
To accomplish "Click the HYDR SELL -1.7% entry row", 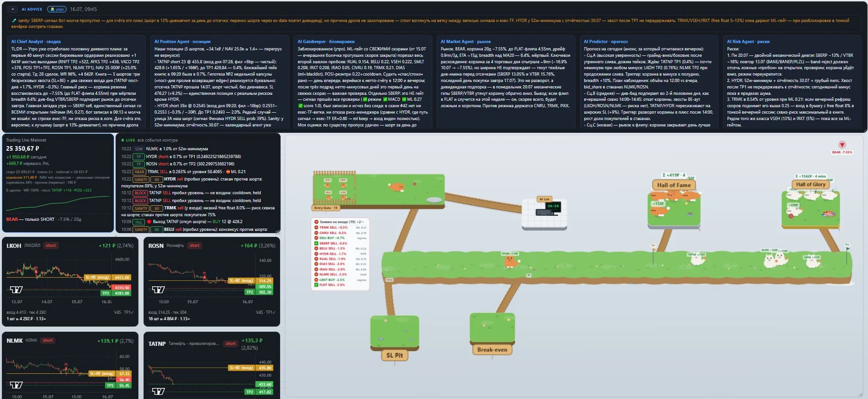I will (x=340, y=254).
